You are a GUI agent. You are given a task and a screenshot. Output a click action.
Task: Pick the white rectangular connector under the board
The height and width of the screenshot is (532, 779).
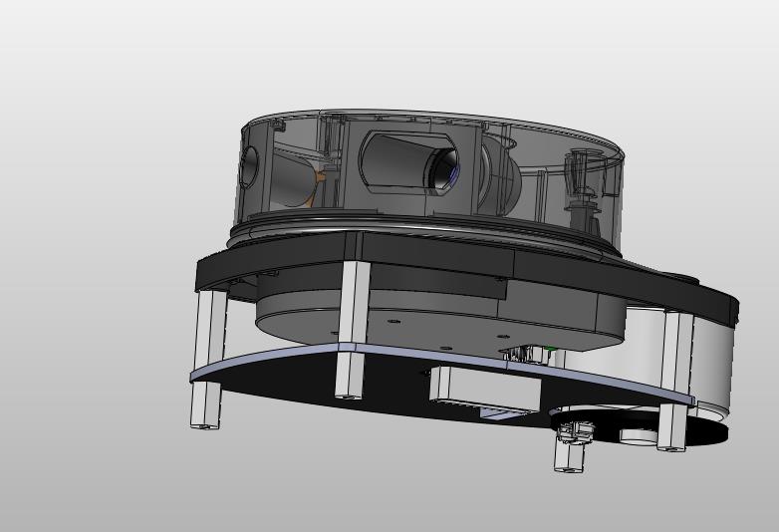click(484, 392)
